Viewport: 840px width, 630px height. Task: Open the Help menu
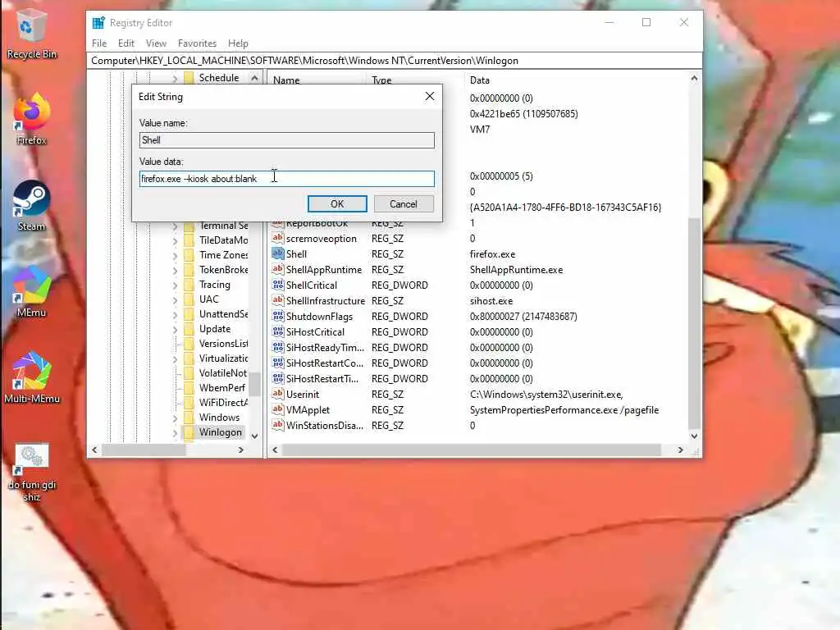[x=238, y=43]
